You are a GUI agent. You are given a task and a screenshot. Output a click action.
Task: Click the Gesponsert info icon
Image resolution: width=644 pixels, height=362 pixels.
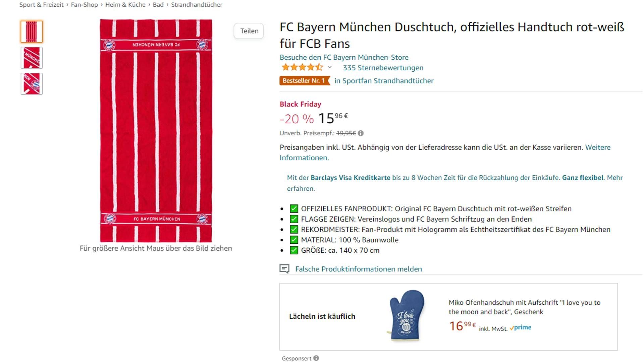coord(316,358)
